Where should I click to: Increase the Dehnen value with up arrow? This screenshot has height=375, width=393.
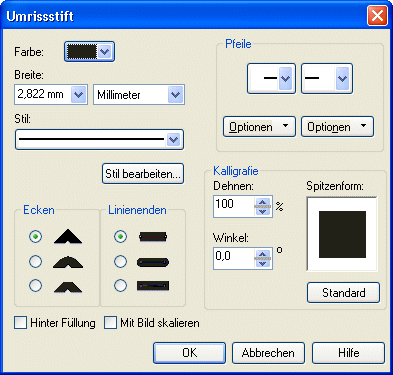(x=263, y=202)
